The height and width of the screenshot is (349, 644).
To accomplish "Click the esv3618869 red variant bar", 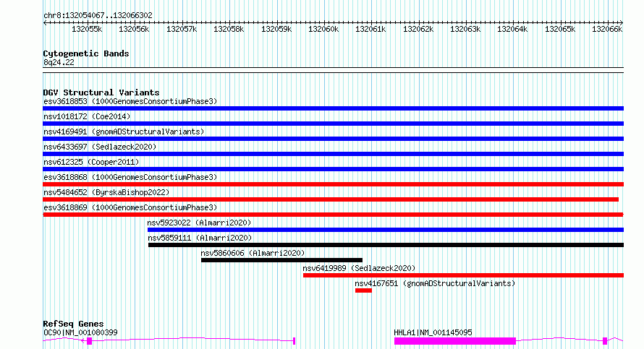I will coord(333,215).
